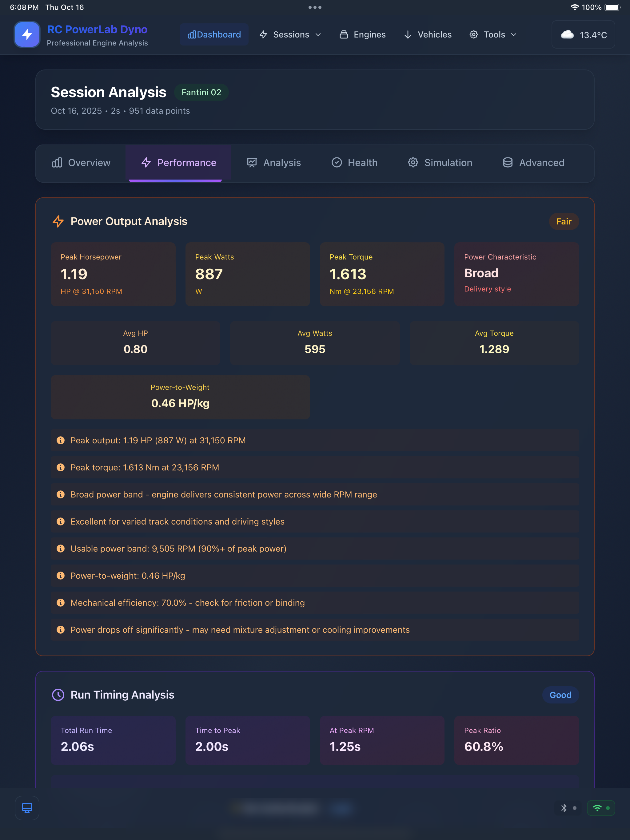Click info icon beside Power drops off note
This screenshot has height=840, width=630.
click(x=60, y=630)
